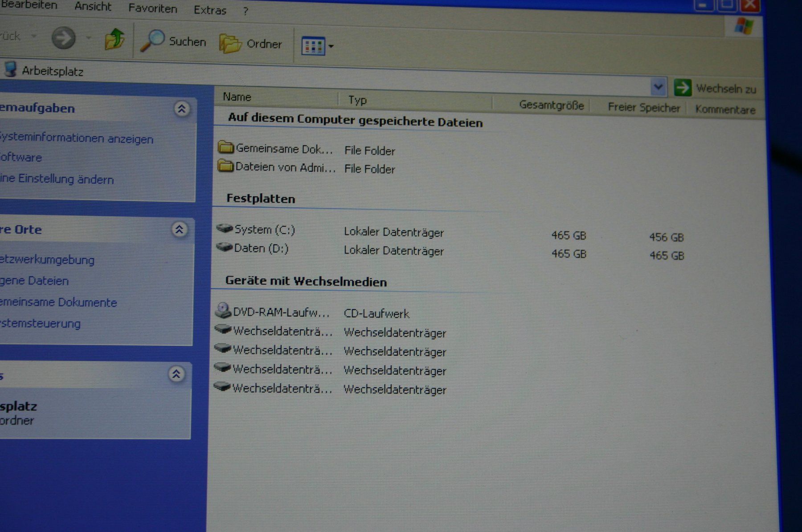
Task: Click Systeminformationen anzeigen link
Action: [76, 138]
